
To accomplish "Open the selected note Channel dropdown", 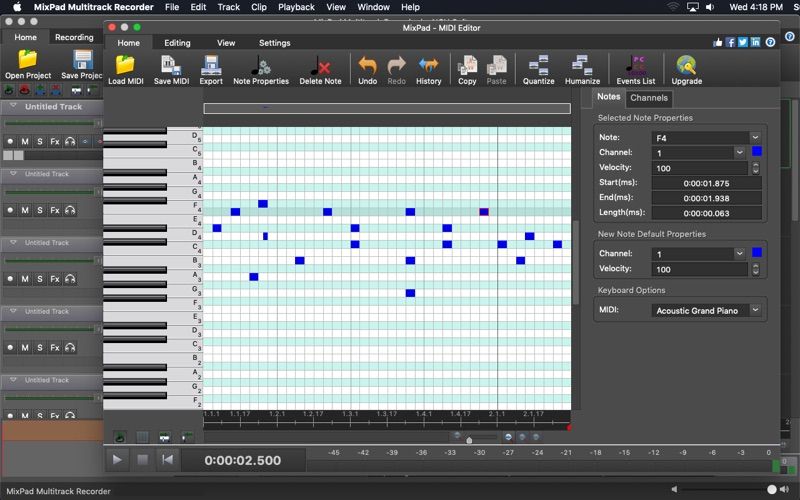I will (x=740, y=153).
